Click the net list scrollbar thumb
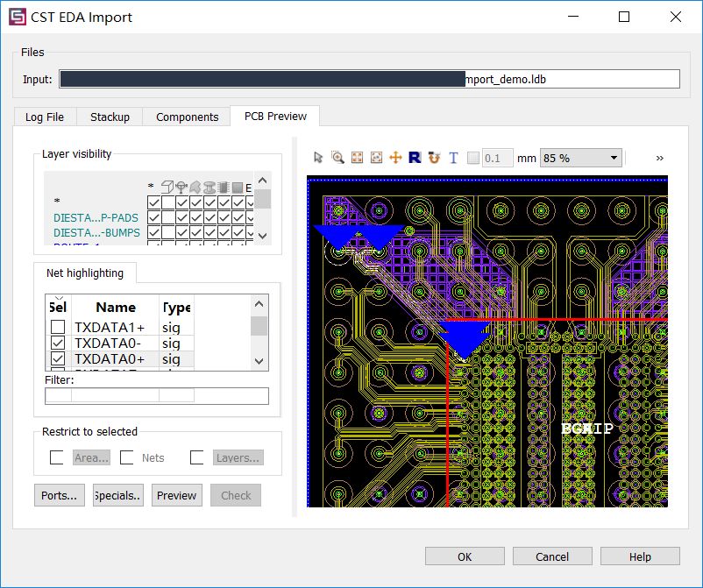703x588 pixels. coord(259,326)
